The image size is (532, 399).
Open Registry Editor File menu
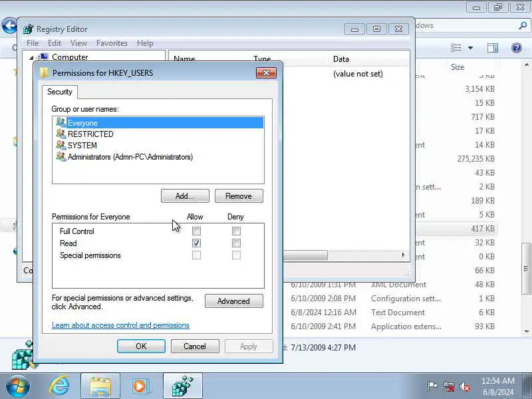click(33, 43)
